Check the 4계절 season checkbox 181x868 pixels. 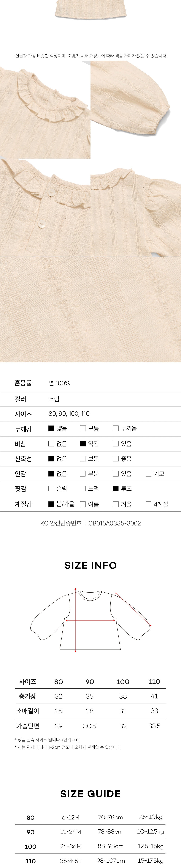pos(148,504)
